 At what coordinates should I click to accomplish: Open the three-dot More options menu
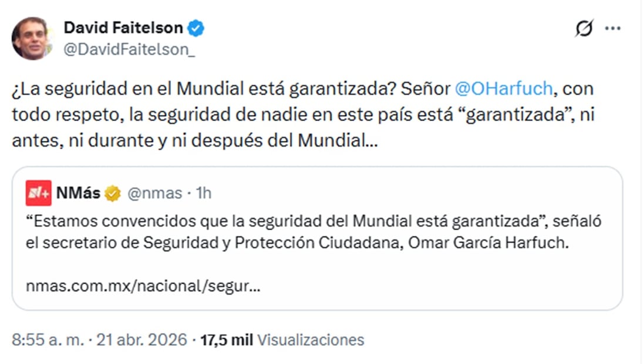point(612,28)
